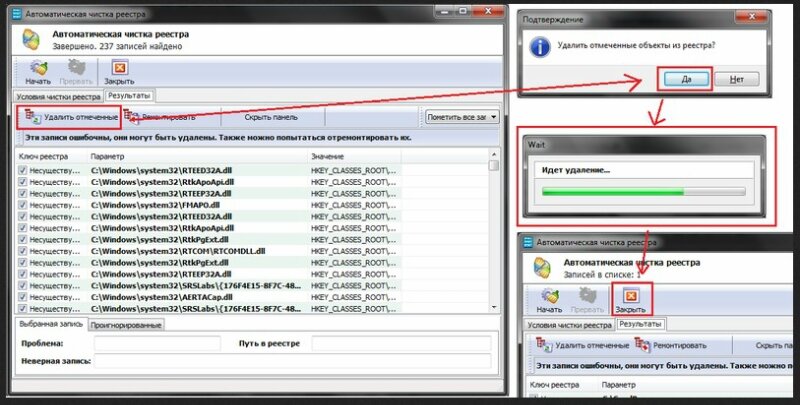
Task: Click registry logo beside Завершено. 237 записей найдено
Action: click(31, 39)
